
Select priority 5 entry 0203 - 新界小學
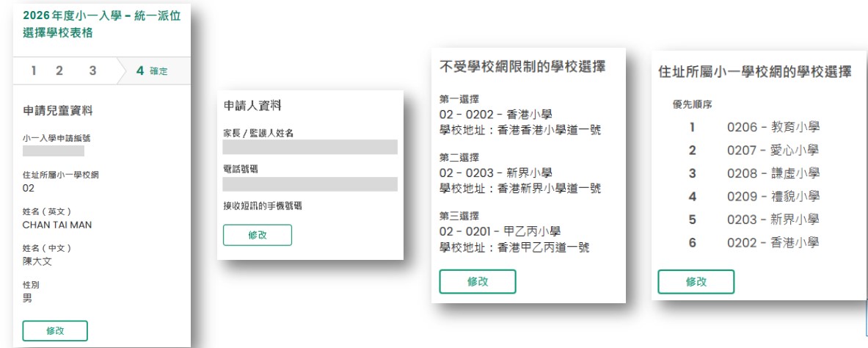pyautogui.click(x=773, y=220)
